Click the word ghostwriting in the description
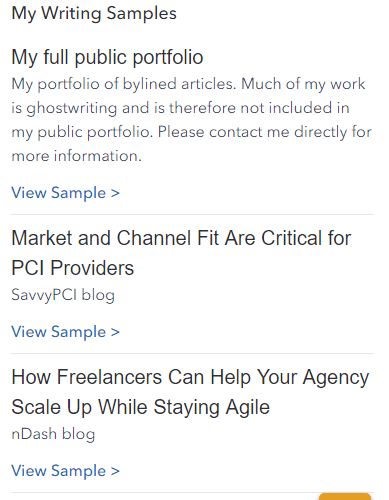 coord(72,108)
